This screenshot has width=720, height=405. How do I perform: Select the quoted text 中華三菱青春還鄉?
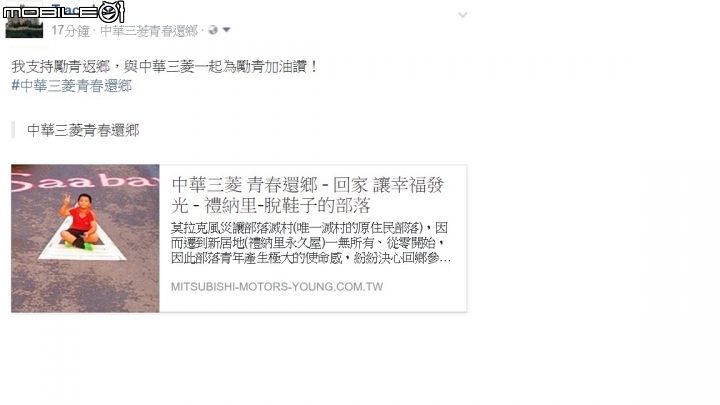click(83, 130)
